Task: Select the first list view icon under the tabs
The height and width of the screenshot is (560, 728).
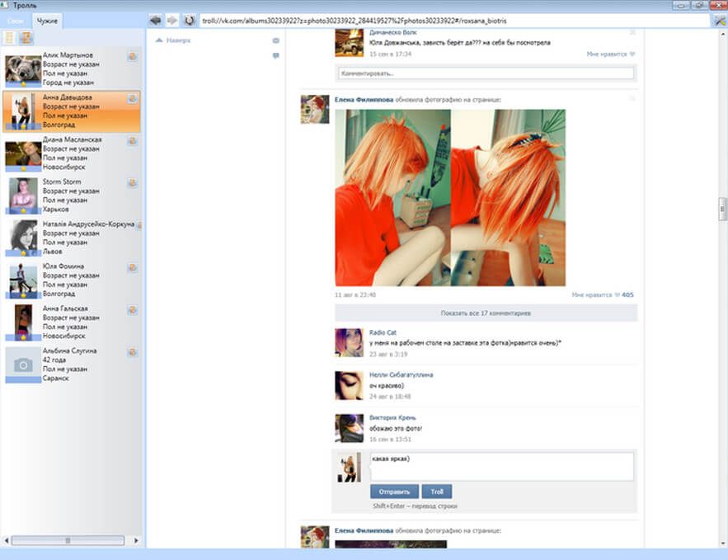Action: point(10,38)
